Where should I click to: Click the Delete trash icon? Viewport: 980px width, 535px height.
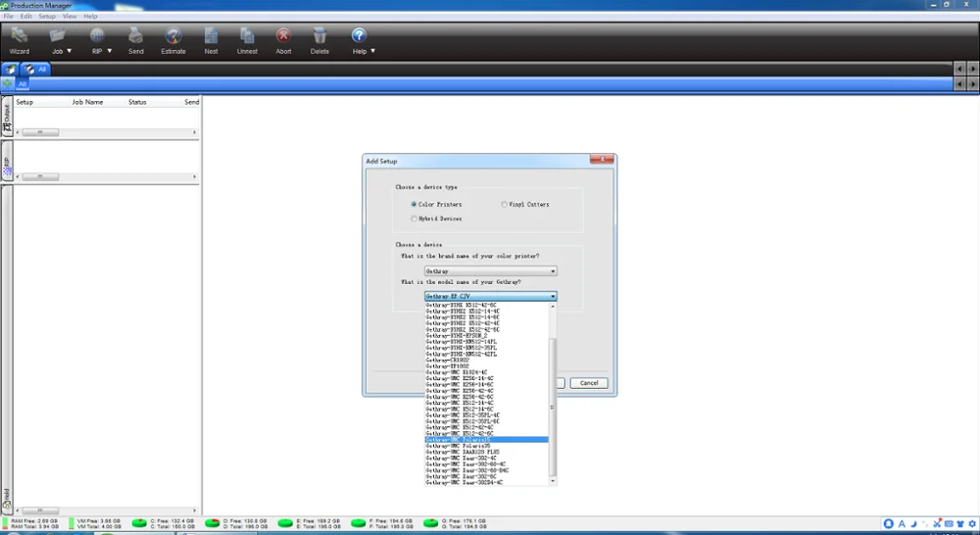[319, 35]
